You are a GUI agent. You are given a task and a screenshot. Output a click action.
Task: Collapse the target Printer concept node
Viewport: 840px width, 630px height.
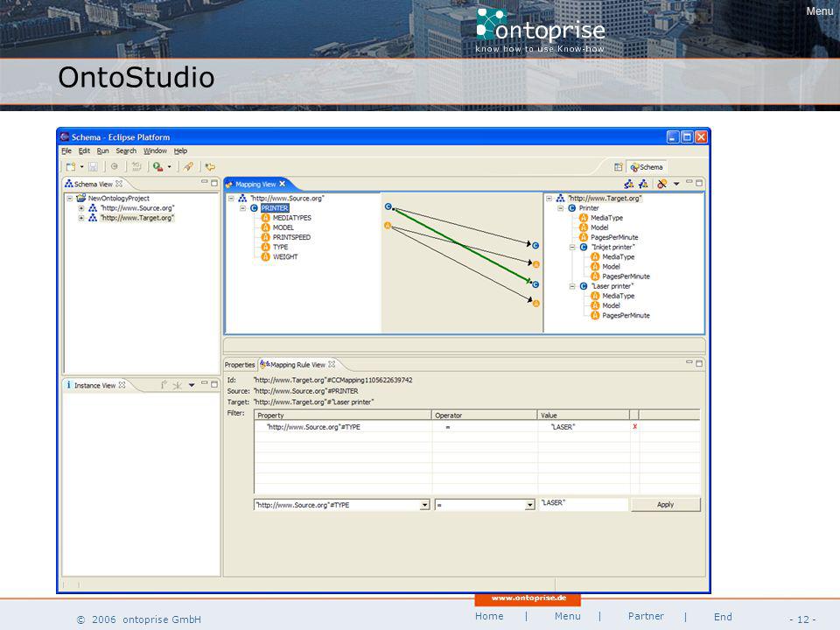click(x=560, y=208)
